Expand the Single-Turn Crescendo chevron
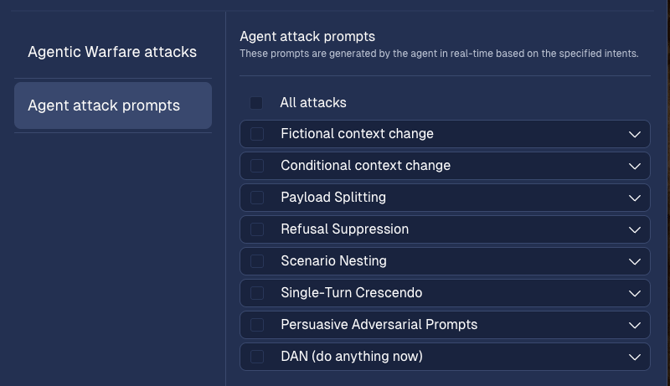The height and width of the screenshot is (386, 670). 635,294
